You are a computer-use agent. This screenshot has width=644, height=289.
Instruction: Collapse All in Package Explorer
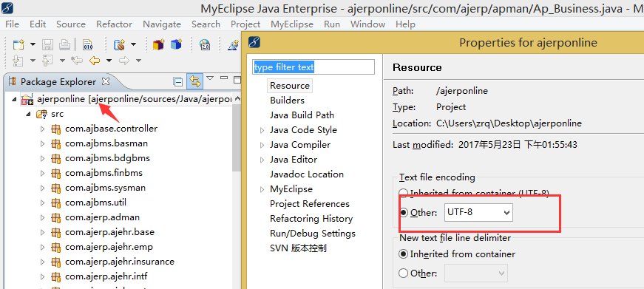pos(178,82)
